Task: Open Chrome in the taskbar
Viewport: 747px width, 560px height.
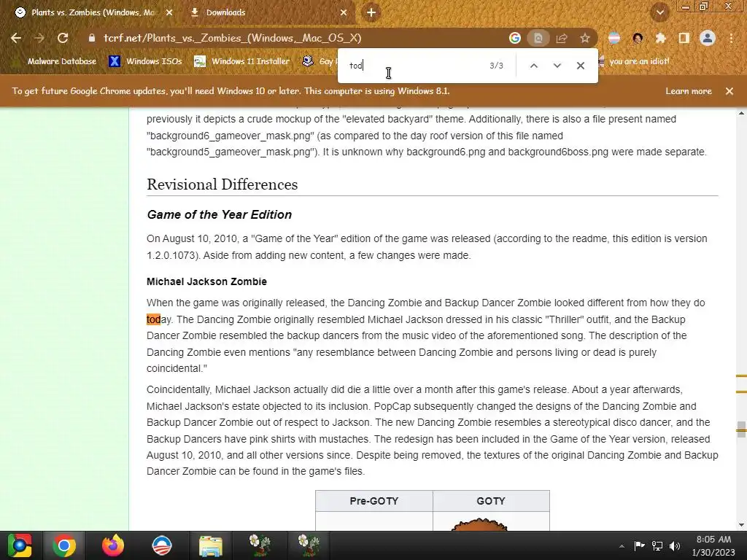Action: (64, 545)
